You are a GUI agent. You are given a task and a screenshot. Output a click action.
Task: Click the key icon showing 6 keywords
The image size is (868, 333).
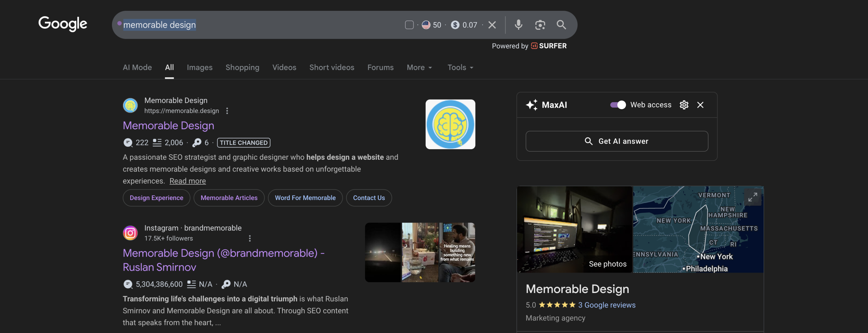(197, 142)
